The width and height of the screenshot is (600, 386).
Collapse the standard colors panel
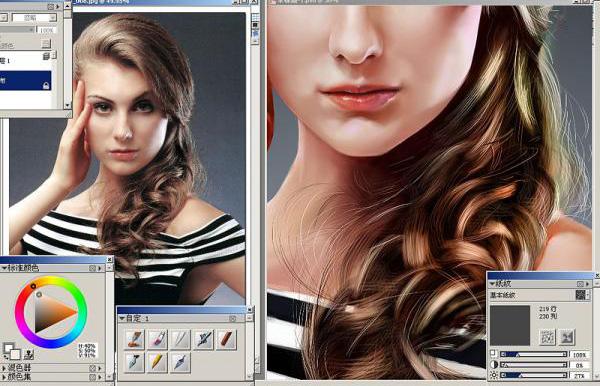(x=4, y=269)
